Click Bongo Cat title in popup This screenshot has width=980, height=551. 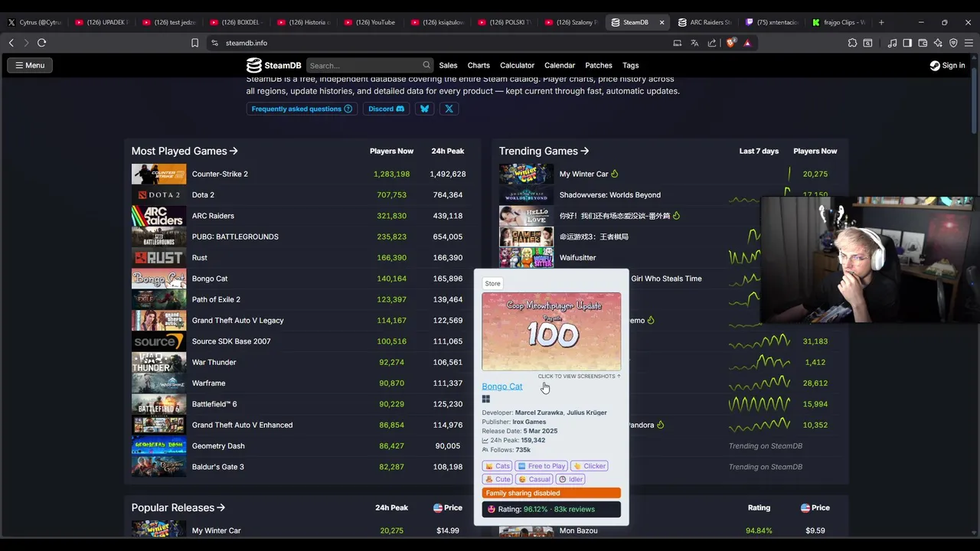point(502,386)
